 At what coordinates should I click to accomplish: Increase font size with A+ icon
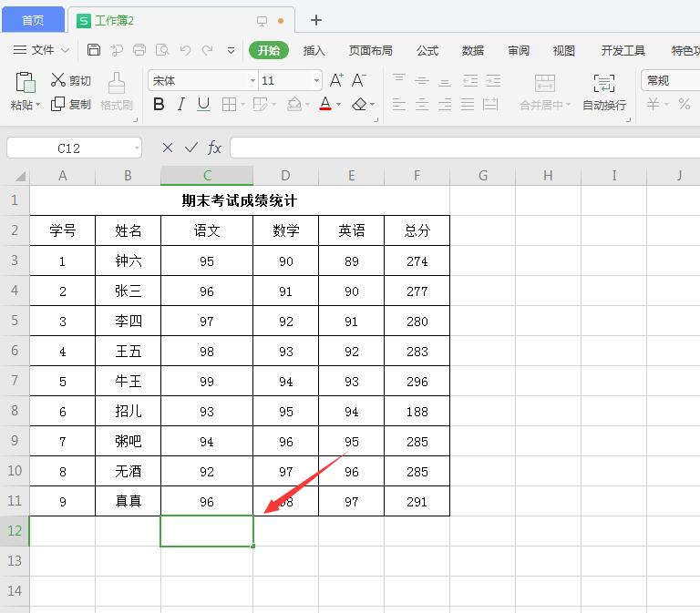click(x=336, y=80)
